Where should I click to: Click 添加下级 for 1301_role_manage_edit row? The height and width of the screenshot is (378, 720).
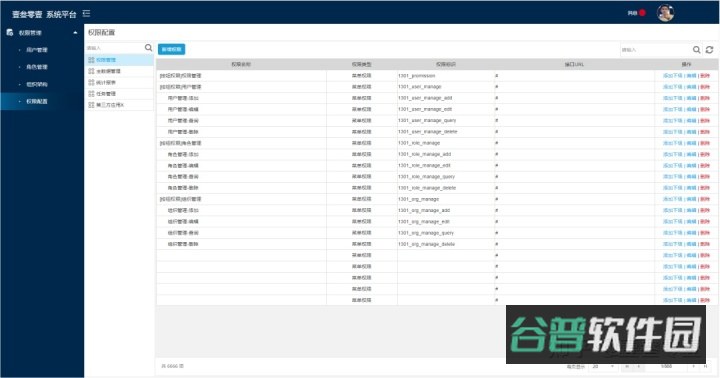point(673,165)
